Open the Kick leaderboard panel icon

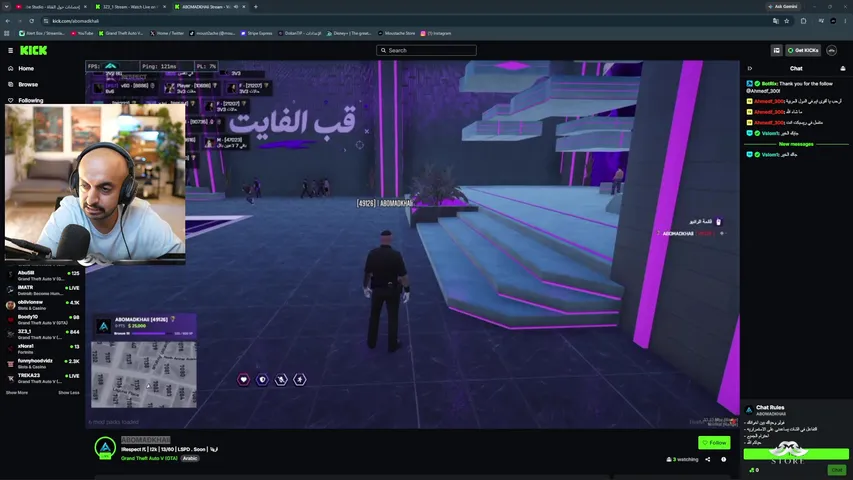pyautogui.click(x=776, y=50)
